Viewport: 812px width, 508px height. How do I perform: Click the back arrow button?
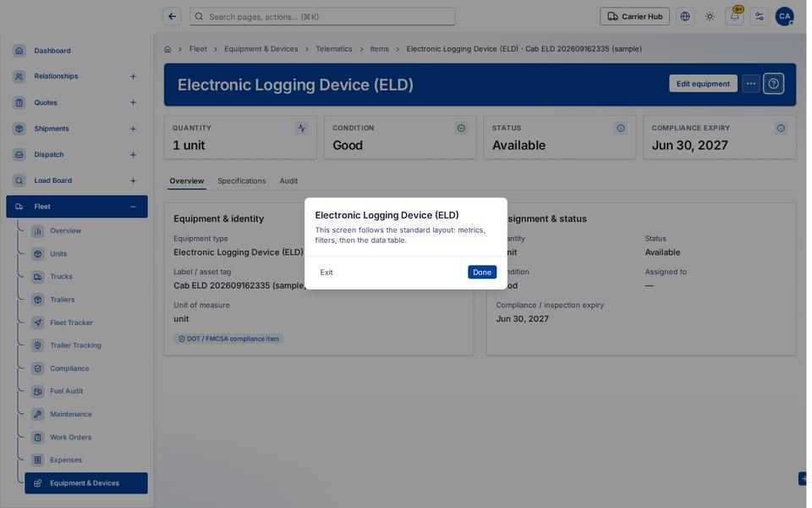click(172, 17)
